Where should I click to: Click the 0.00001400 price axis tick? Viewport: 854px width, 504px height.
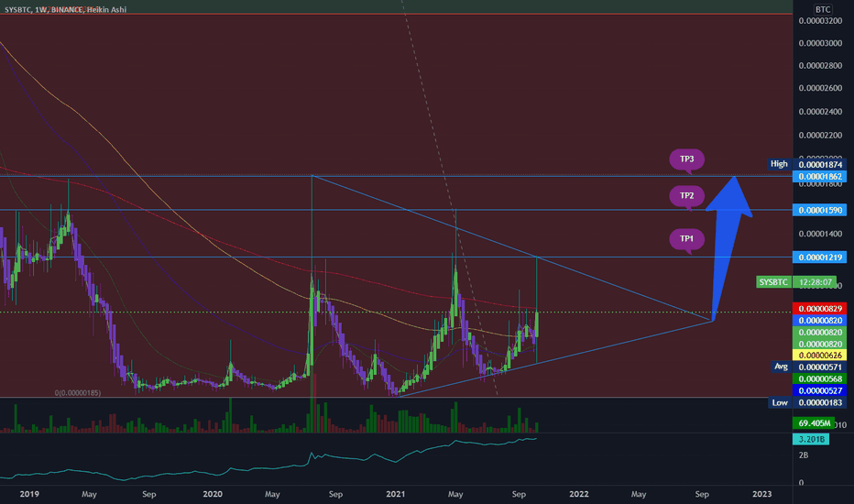point(820,235)
